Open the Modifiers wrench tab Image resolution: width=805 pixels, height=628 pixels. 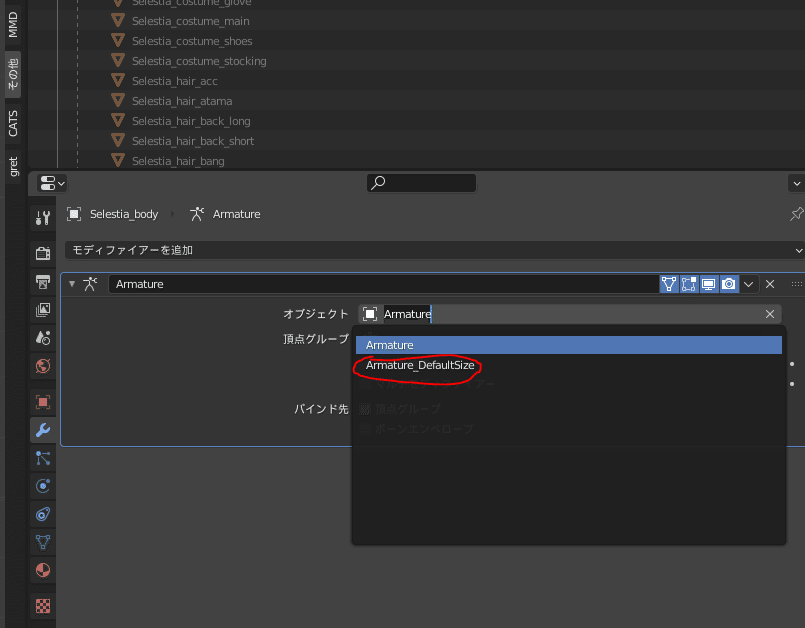(43, 430)
